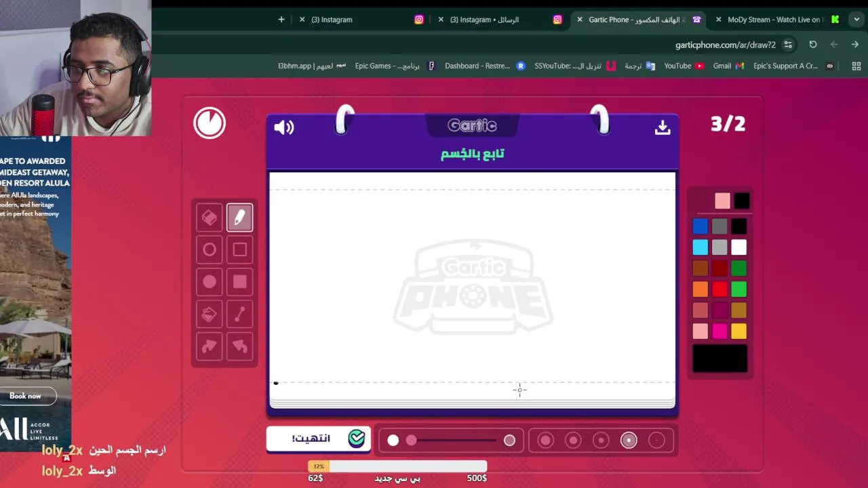868x488 pixels.
Task: Open the Epic's Support A Cr... bookmark
Action: (x=793, y=66)
